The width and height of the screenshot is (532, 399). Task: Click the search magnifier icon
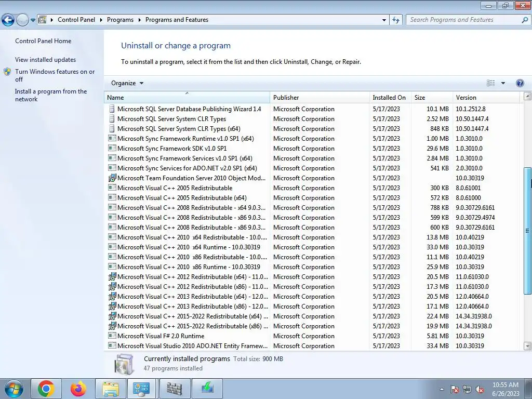click(x=525, y=20)
